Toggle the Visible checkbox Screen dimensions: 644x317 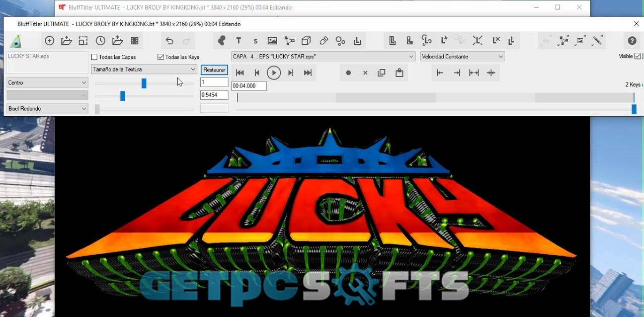point(638,56)
